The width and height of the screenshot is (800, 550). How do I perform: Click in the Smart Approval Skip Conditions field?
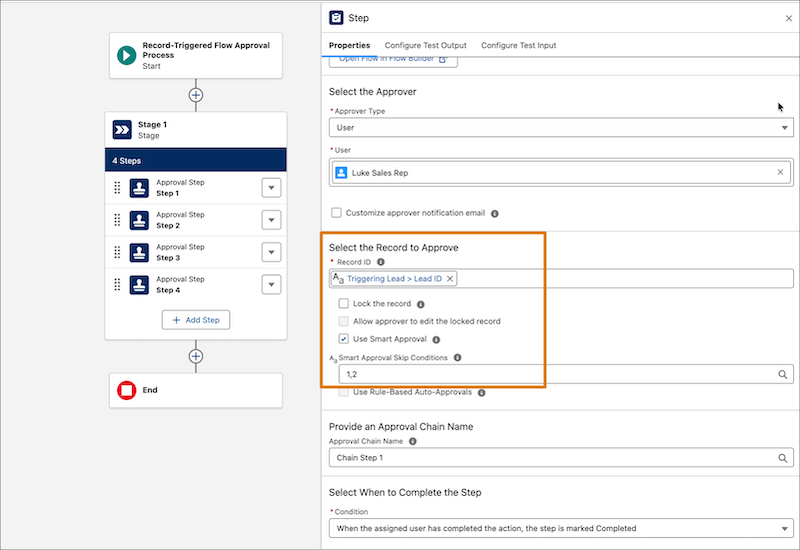[566, 374]
